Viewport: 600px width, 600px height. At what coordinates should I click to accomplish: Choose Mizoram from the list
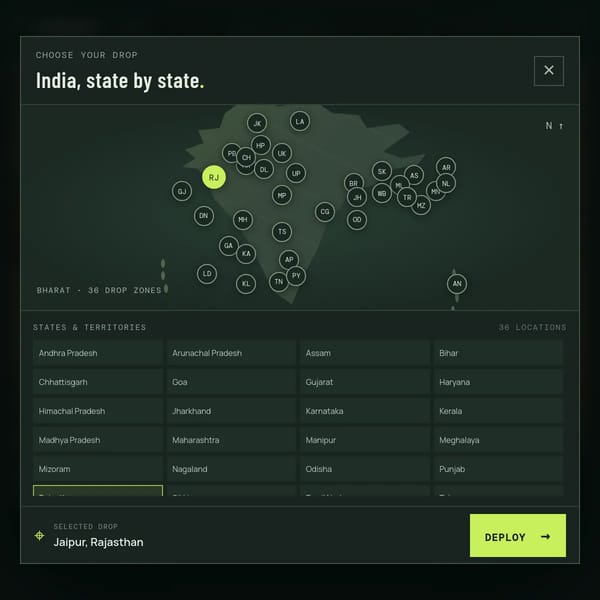tap(98, 469)
